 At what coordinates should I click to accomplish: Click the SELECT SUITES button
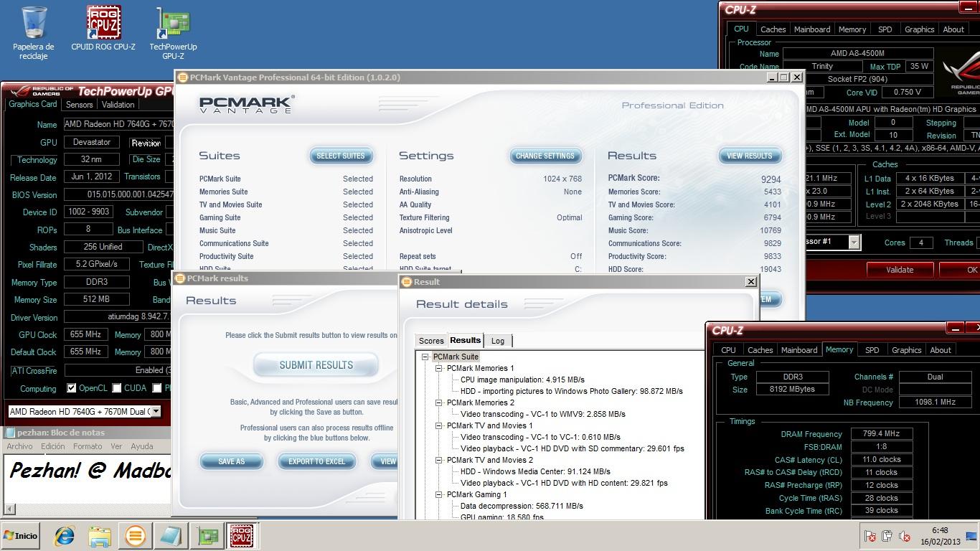tap(341, 156)
